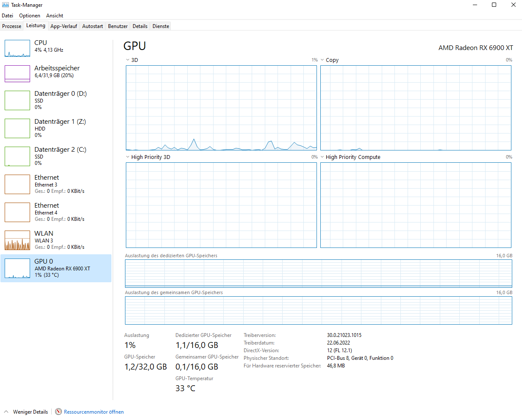Screen dimensions: 522x420
Task: Click Ressourcenmonitor öffnen link
Action: point(94,412)
